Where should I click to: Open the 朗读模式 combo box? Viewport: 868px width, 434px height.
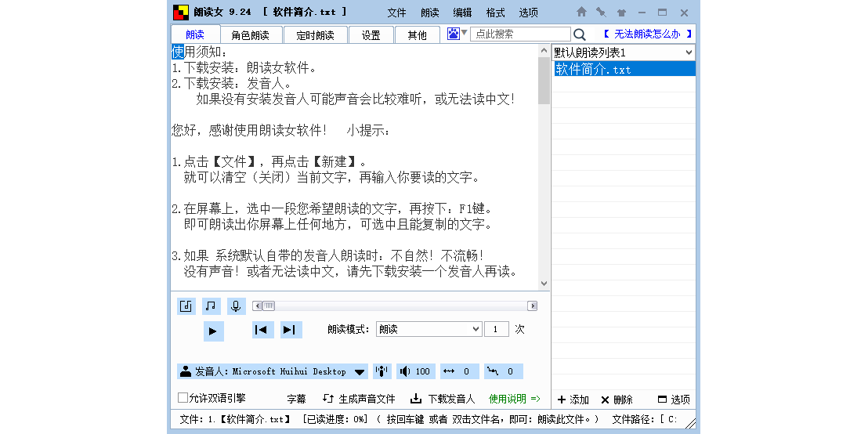coord(429,329)
